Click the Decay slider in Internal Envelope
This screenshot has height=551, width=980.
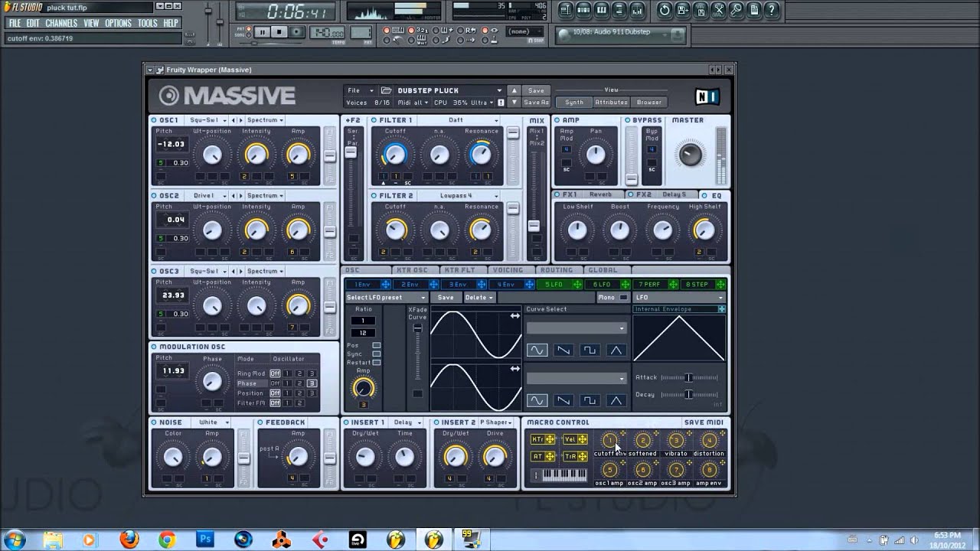point(689,394)
